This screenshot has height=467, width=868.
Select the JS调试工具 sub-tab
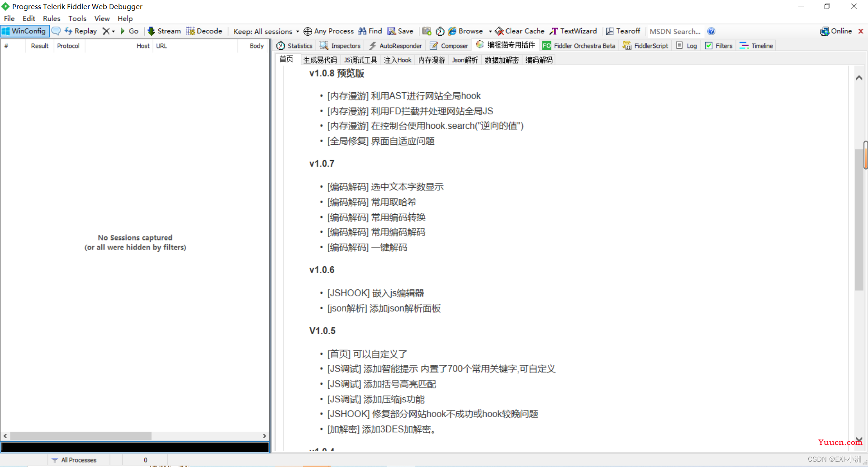click(360, 60)
